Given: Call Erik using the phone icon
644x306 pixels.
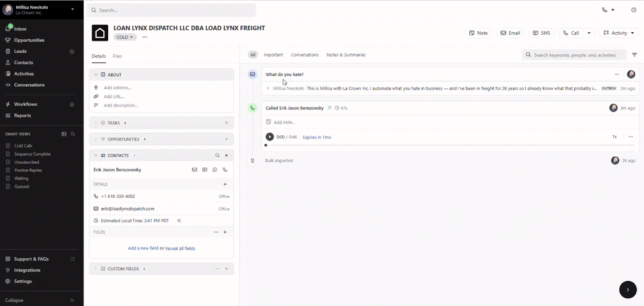Looking at the screenshot, I should click(x=225, y=169).
